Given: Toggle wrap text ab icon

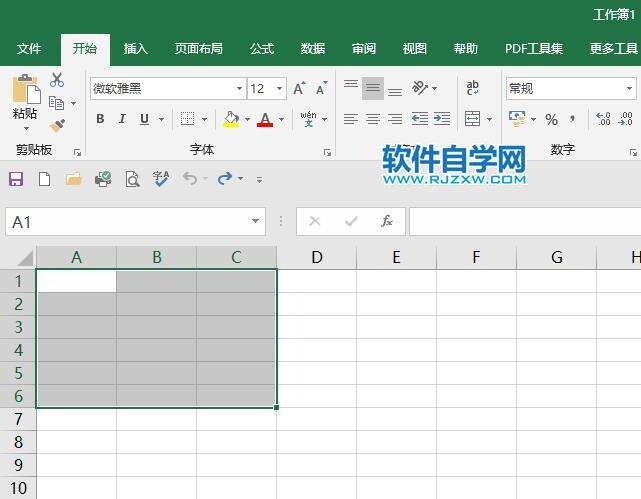Looking at the screenshot, I should click(473, 87).
